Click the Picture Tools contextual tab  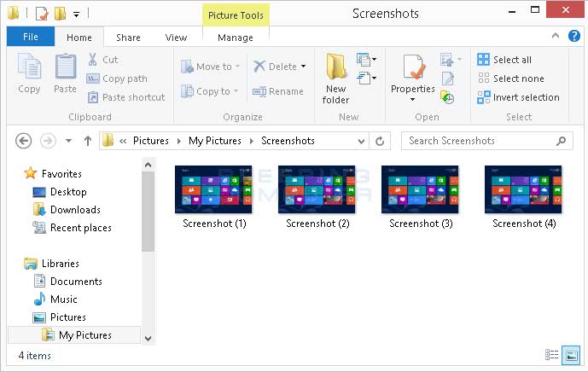[236, 15]
